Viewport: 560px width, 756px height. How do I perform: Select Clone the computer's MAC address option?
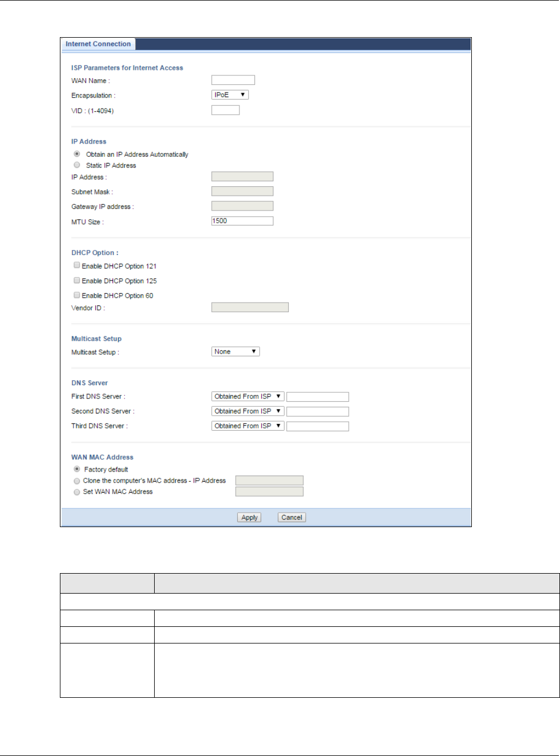[77, 481]
